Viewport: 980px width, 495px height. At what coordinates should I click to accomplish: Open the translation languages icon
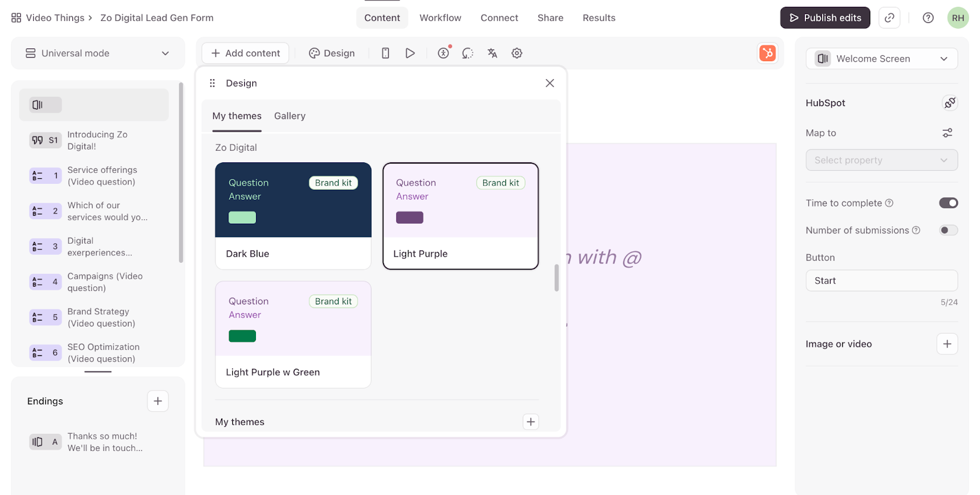492,53
